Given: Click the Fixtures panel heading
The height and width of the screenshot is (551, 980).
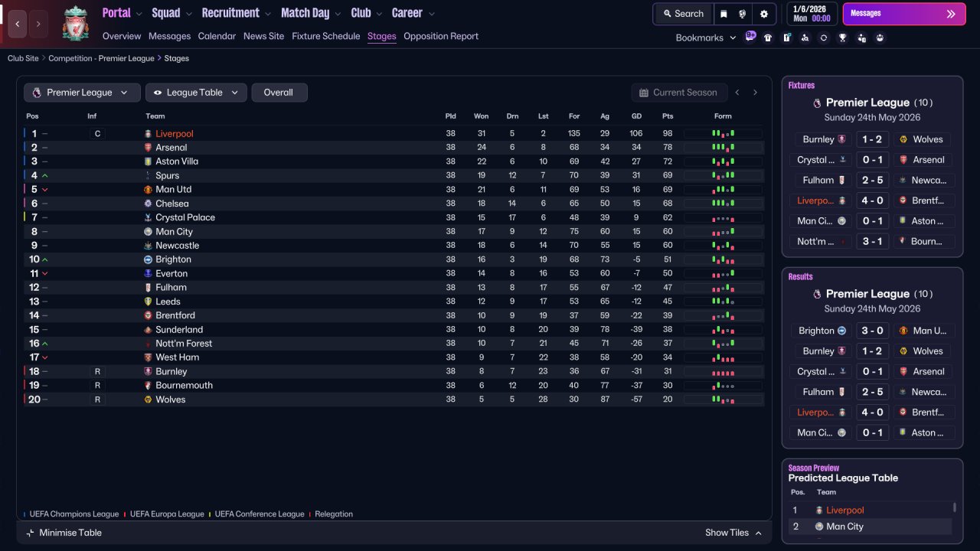Looking at the screenshot, I should (802, 85).
